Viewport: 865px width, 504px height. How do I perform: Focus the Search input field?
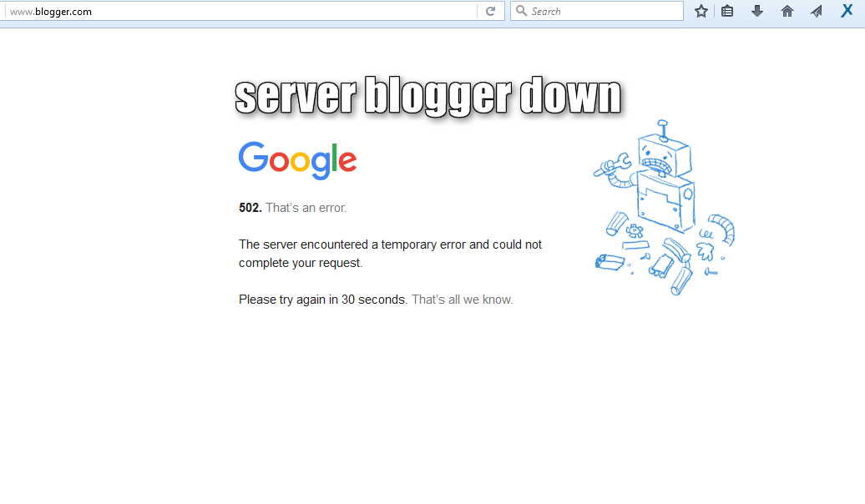(x=597, y=11)
